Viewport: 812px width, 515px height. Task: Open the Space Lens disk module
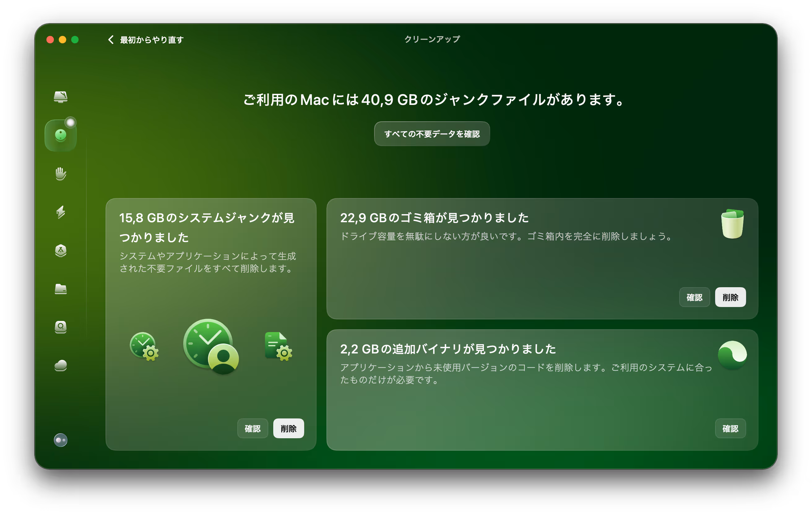61,327
